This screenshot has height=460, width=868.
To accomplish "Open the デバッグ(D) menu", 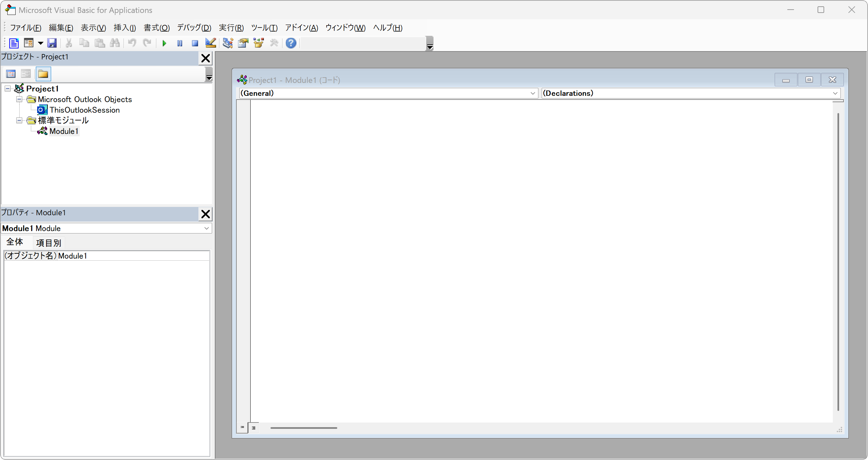I will (x=194, y=28).
